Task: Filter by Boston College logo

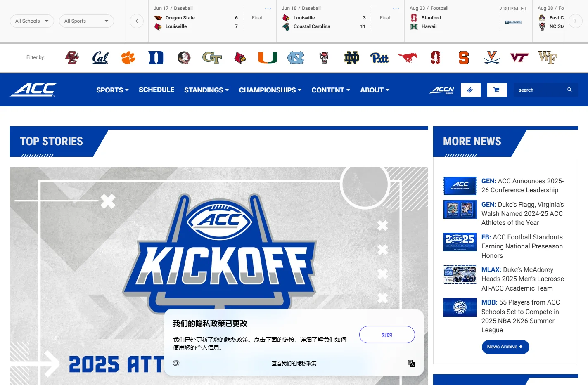Action: pos(72,58)
